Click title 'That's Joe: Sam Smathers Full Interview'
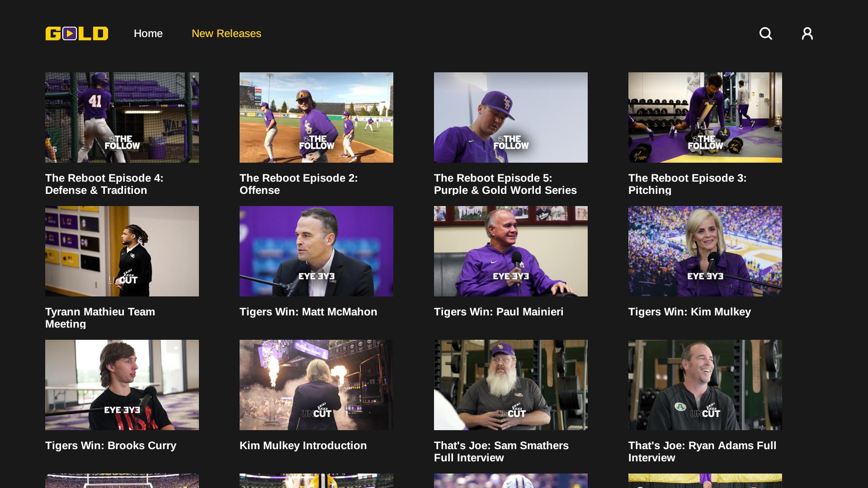 pyautogui.click(x=501, y=451)
